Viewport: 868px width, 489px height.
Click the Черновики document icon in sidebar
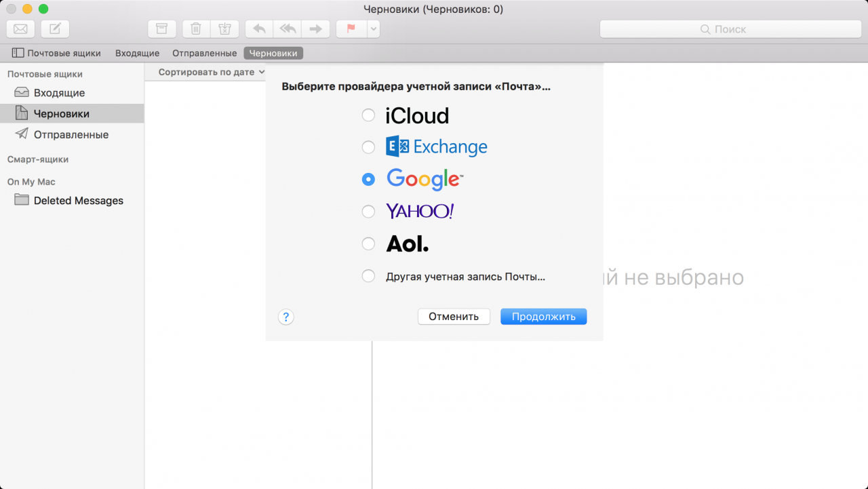tap(22, 113)
